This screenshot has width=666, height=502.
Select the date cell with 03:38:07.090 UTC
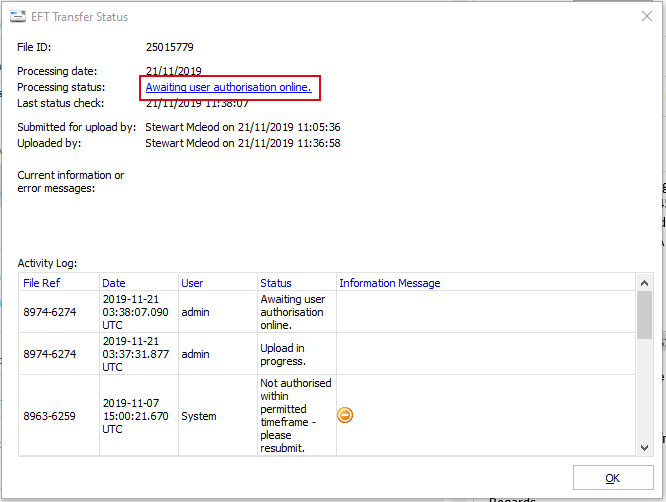(x=137, y=312)
